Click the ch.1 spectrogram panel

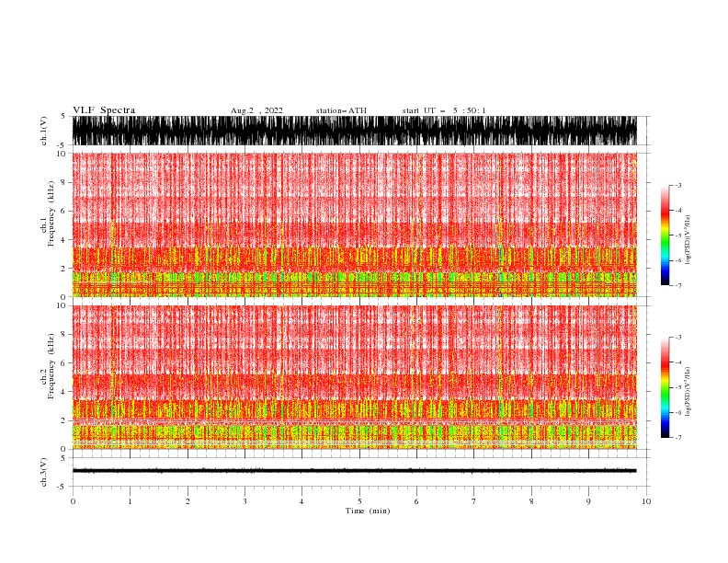pos(355,224)
